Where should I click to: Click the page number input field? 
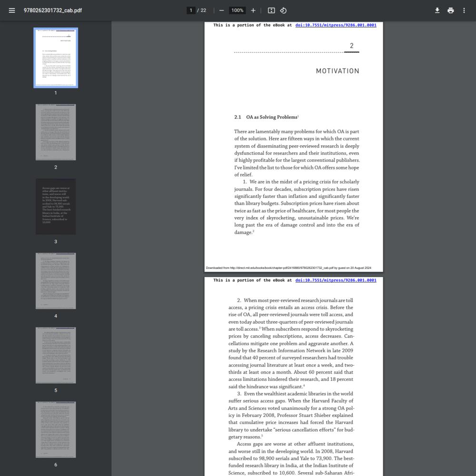[x=191, y=10]
